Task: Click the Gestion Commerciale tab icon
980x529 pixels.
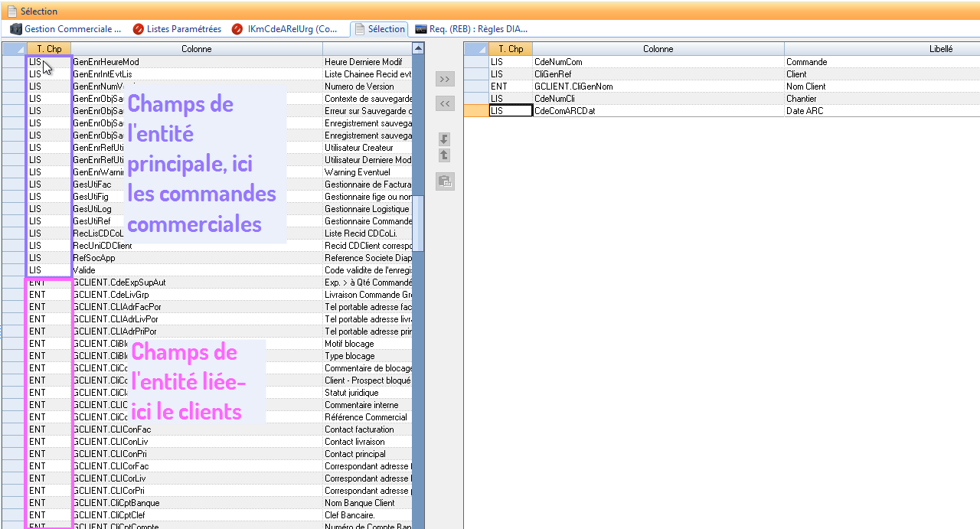Action: tap(16, 29)
